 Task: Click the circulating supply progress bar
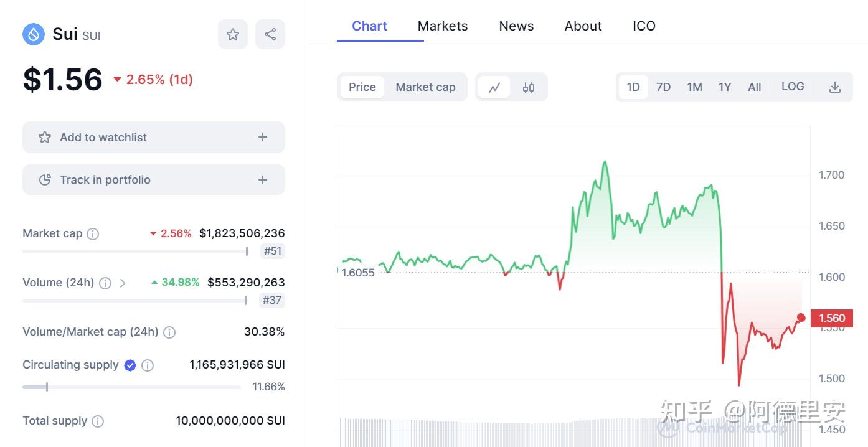(x=131, y=387)
